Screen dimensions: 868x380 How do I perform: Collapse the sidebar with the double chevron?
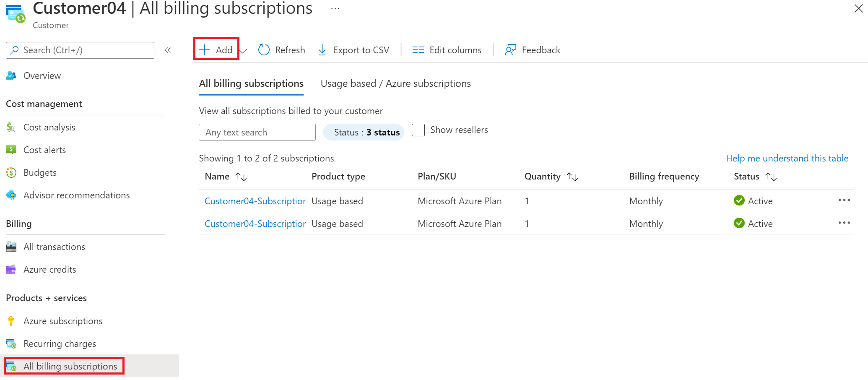(x=168, y=50)
